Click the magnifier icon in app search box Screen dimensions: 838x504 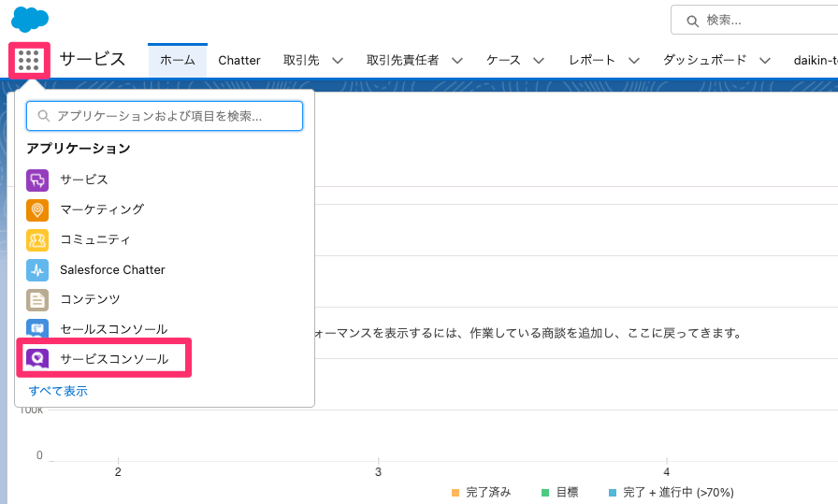[44, 116]
